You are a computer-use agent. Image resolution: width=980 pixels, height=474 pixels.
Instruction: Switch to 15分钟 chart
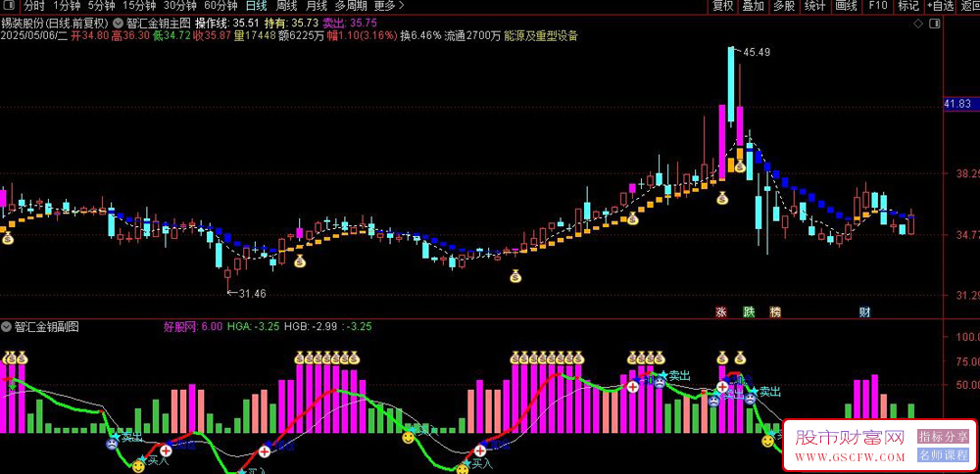(139, 6)
